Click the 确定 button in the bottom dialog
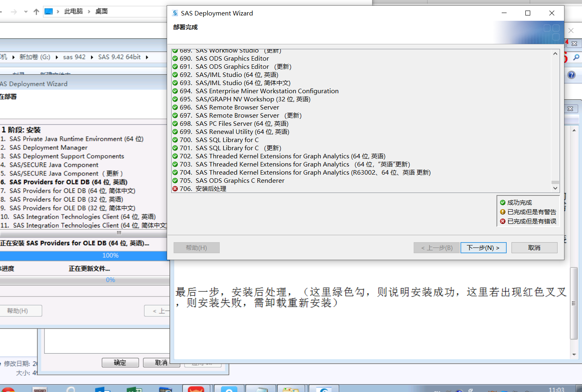582x392 pixels. tap(120, 363)
